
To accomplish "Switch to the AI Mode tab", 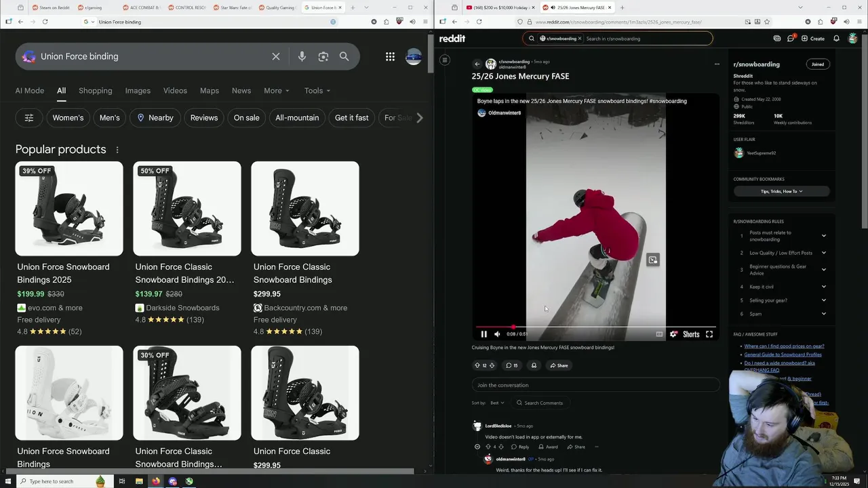I will pyautogui.click(x=30, y=91).
